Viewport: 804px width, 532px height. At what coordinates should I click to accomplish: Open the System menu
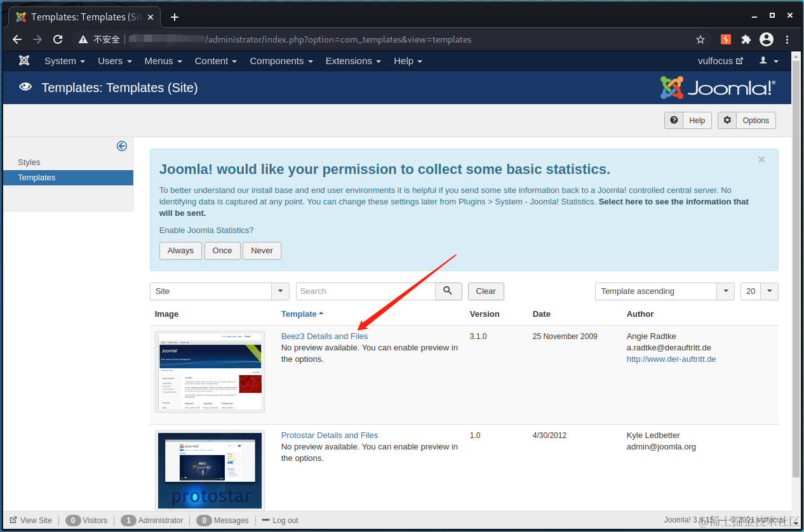64,61
